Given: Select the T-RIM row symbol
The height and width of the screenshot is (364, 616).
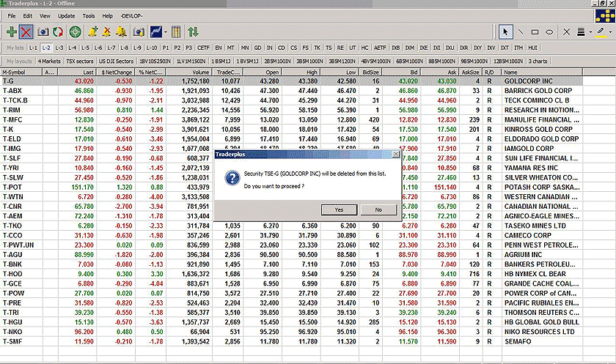Looking at the screenshot, I should pyautogui.click(x=12, y=110).
